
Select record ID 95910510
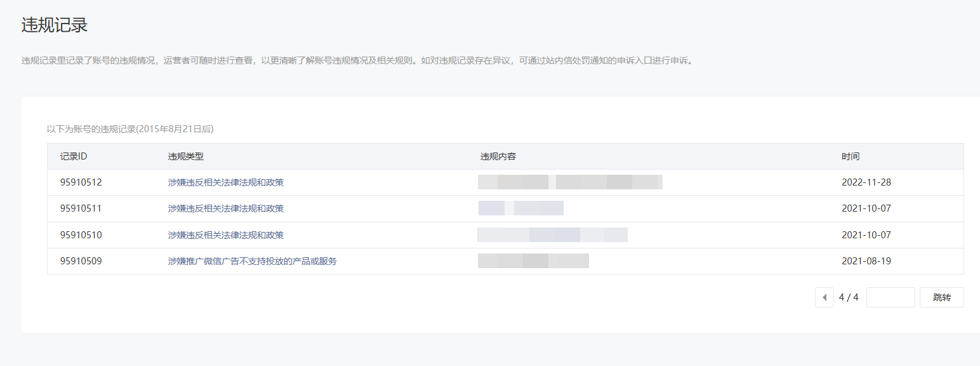coord(81,235)
